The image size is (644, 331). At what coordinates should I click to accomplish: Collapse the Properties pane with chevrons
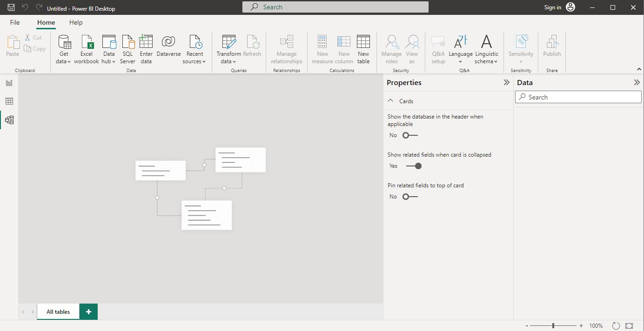[506, 82]
